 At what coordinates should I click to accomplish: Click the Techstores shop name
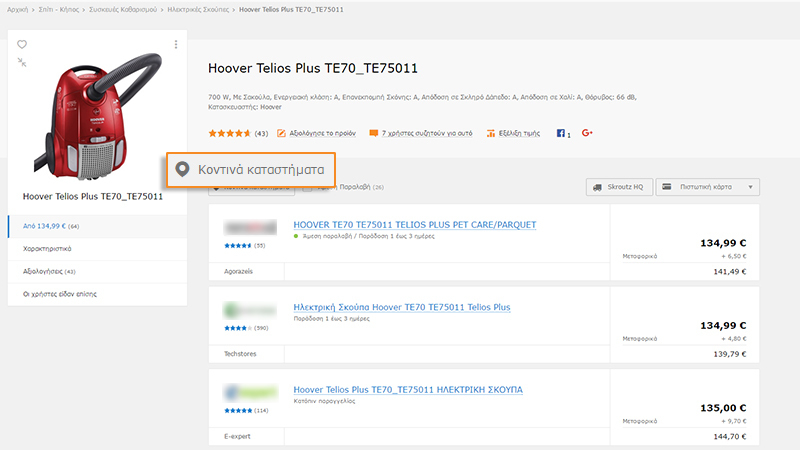pos(240,354)
